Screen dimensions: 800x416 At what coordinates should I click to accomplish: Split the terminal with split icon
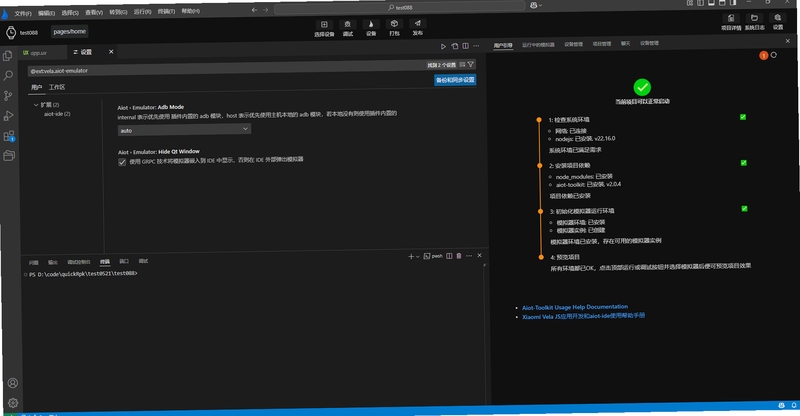(449, 256)
